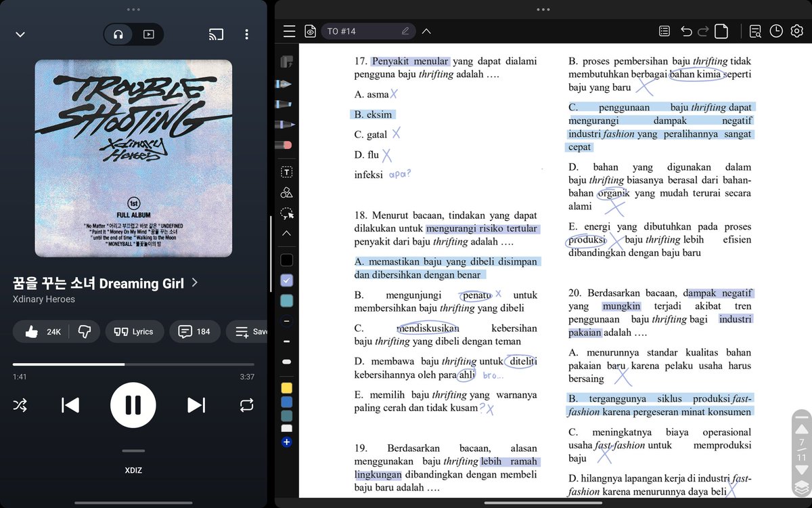This screenshot has height=508, width=812.
Task: Tap the notes window three-dot multitask handle
Action: tap(543, 9)
